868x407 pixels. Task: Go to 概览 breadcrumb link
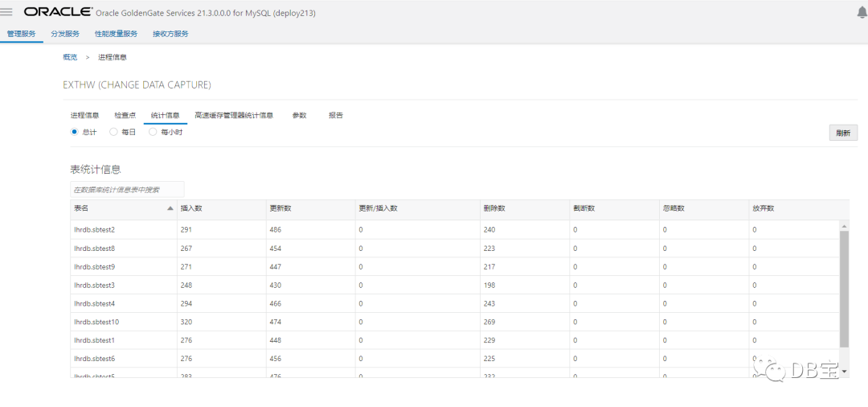point(70,57)
